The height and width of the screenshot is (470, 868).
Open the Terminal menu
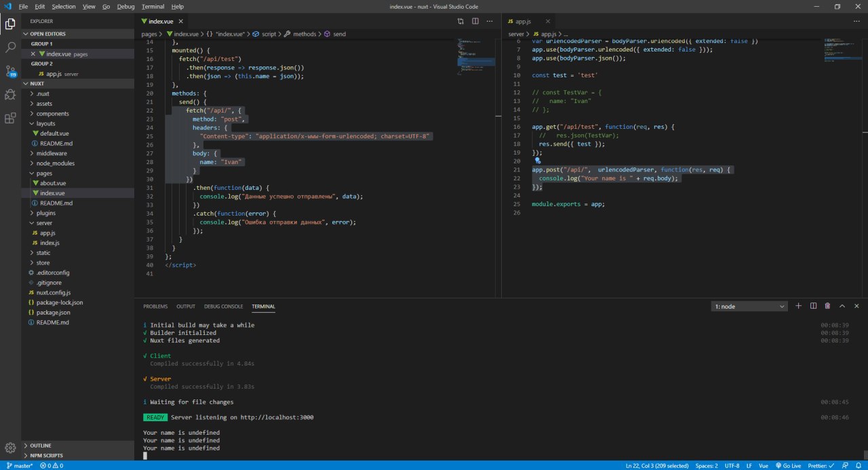point(153,6)
